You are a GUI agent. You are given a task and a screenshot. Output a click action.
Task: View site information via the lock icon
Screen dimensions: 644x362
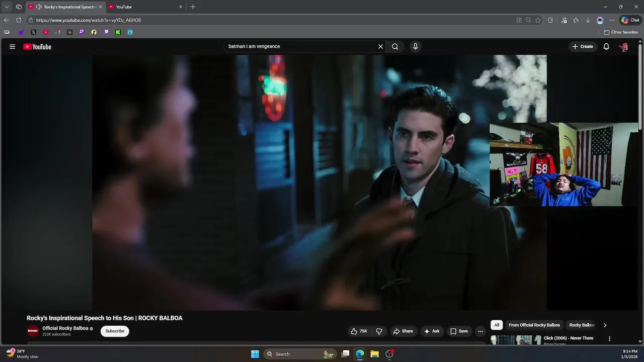(x=31, y=20)
